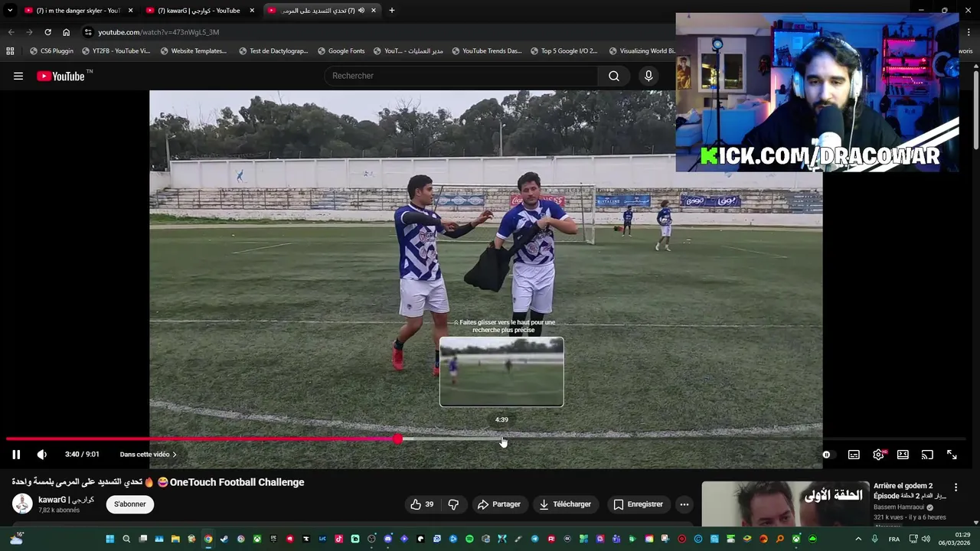Screen dimensions: 980x551
Task: Open the Partager share dialog
Action: click(498, 504)
